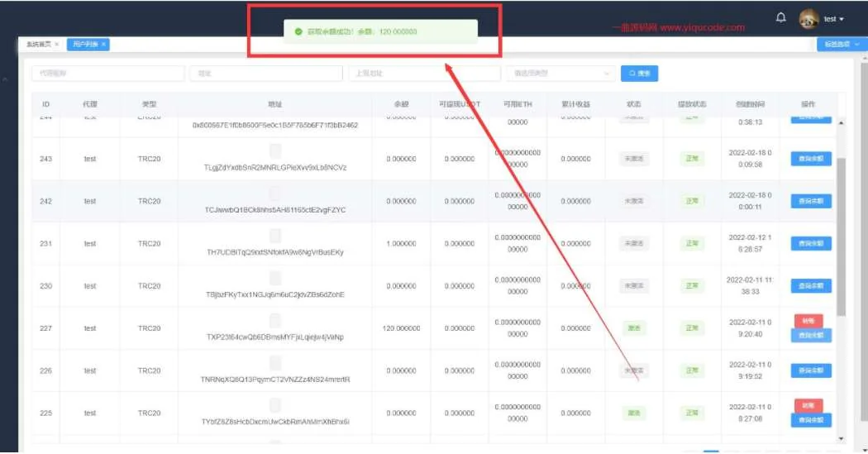Query balance for user ID 243
The image size is (868, 454).
point(811,159)
